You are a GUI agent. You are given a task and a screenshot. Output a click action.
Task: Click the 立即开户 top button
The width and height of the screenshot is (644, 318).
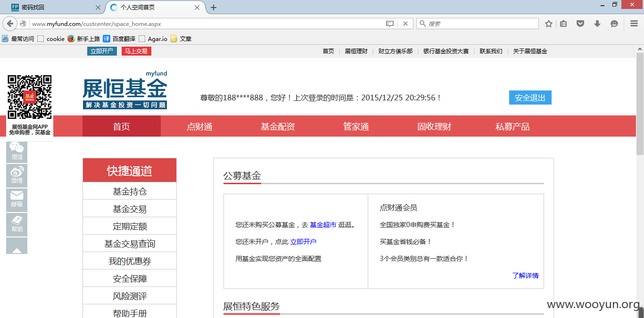(102, 51)
